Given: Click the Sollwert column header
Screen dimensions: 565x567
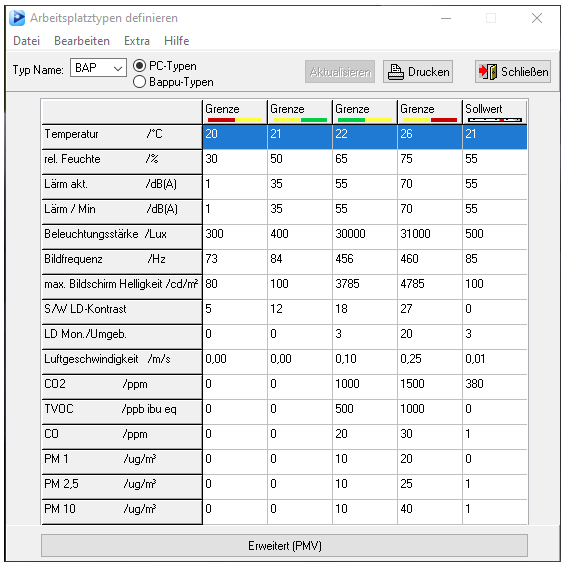Looking at the screenshot, I should click(x=494, y=112).
